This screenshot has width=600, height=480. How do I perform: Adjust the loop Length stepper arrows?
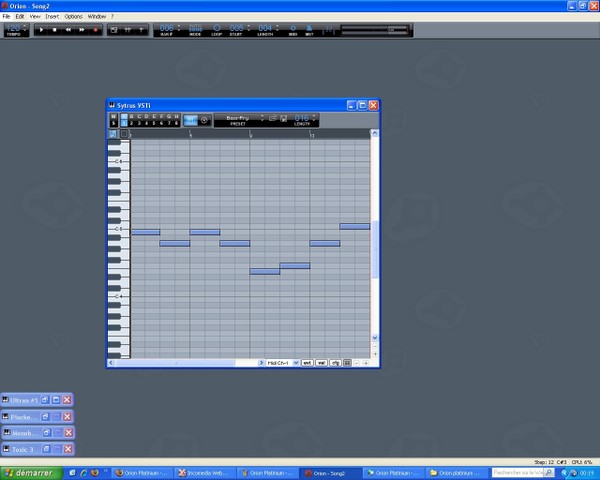point(277,28)
